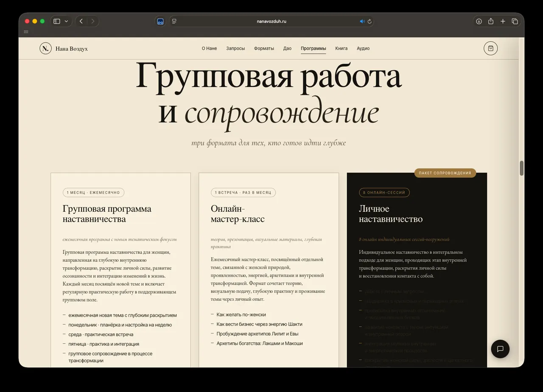Go back with the left arrow

[81, 21]
